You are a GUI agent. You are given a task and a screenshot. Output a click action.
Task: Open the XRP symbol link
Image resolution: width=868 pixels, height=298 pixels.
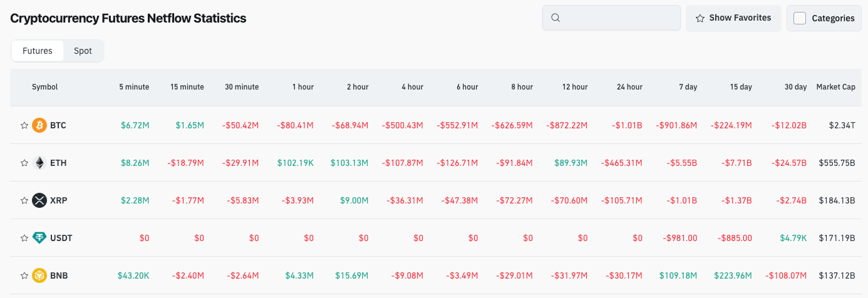[59, 200]
